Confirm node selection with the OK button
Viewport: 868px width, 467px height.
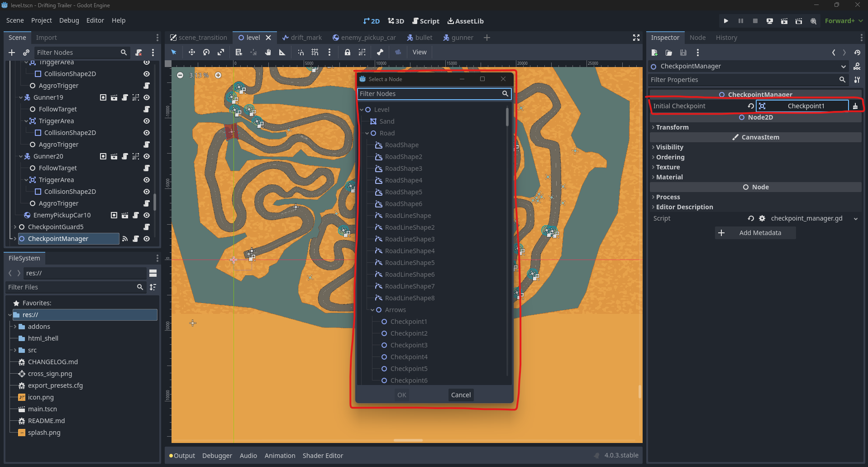[x=401, y=395]
